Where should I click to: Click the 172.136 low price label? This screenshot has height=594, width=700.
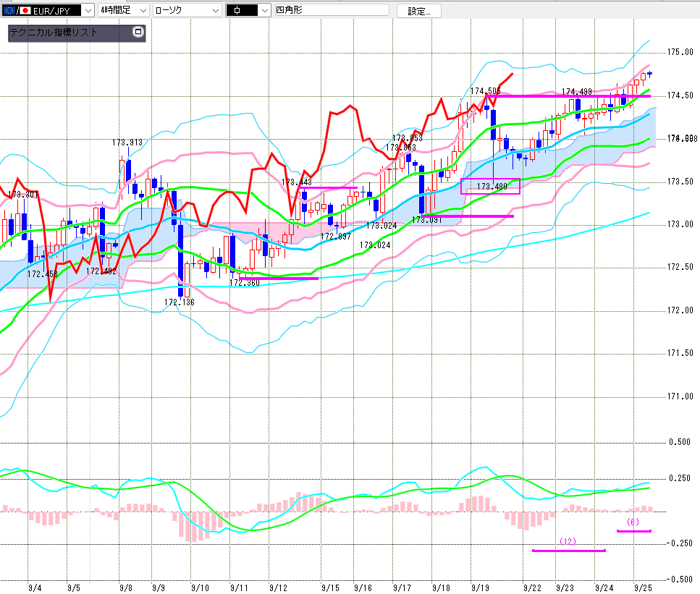coord(179,302)
